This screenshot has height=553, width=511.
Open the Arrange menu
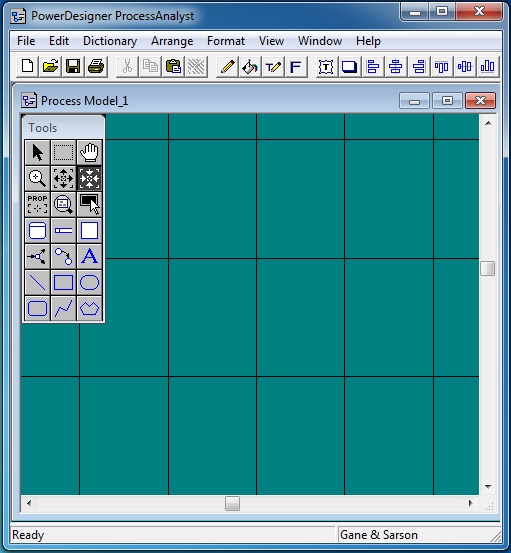(x=172, y=41)
